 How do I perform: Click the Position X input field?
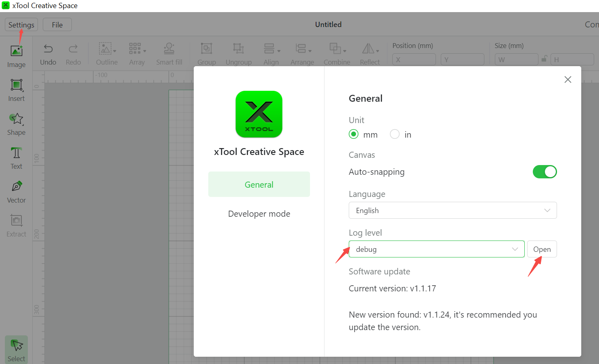point(414,60)
